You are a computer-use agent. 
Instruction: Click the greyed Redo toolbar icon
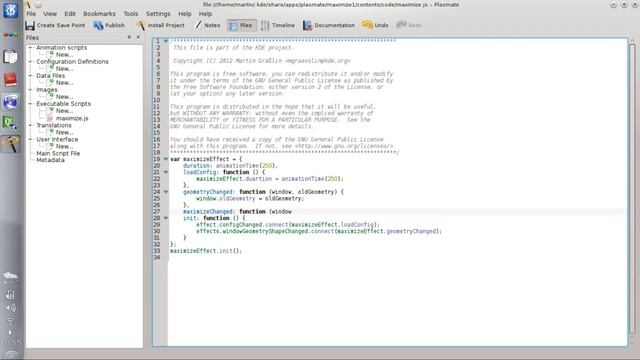click(x=401, y=25)
